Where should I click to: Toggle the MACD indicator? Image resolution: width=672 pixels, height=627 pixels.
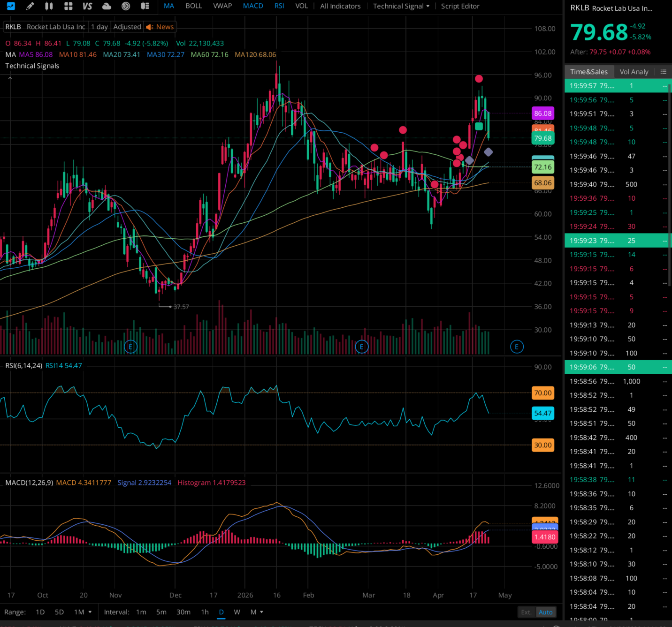(x=253, y=6)
